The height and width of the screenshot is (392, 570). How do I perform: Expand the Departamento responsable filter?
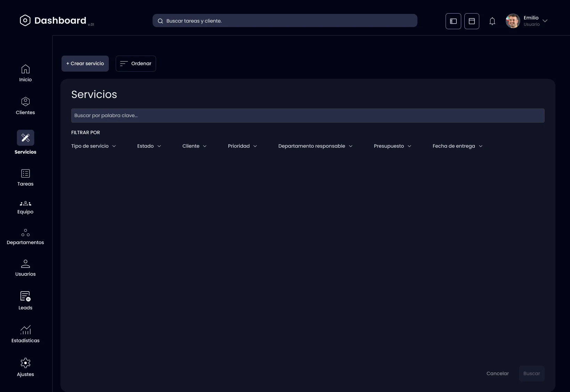point(316,146)
